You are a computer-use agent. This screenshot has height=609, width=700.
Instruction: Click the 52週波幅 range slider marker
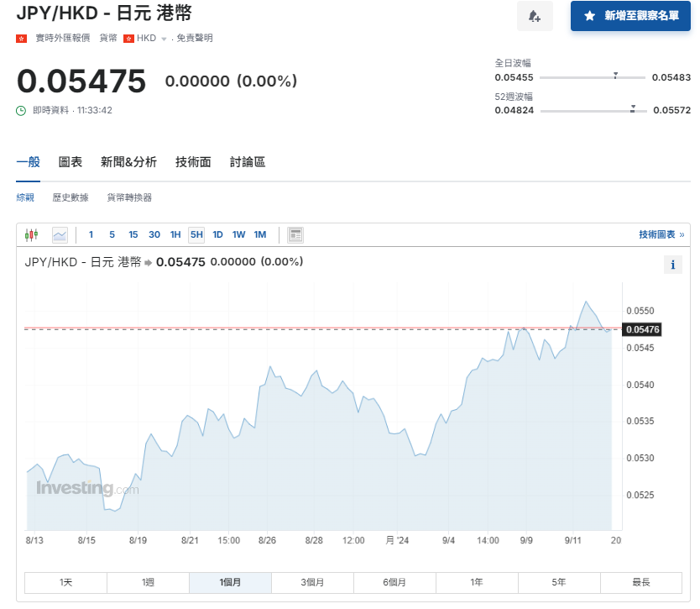[x=633, y=108]
